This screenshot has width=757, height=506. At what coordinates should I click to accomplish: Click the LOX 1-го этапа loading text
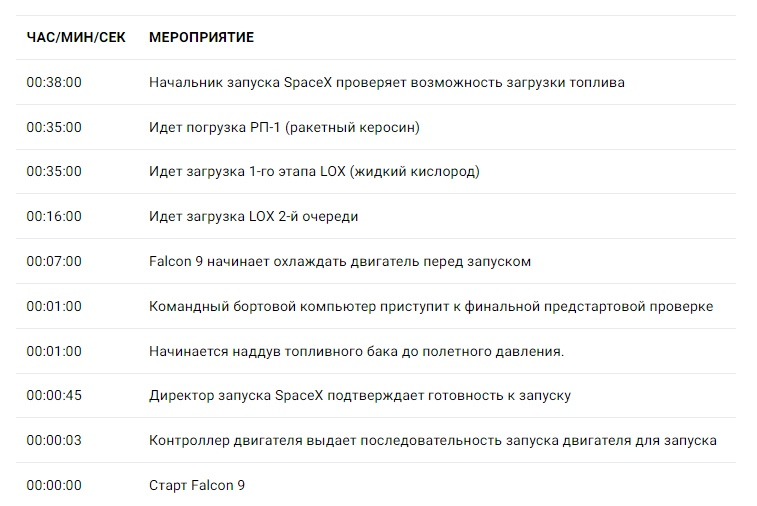[314, 172]
